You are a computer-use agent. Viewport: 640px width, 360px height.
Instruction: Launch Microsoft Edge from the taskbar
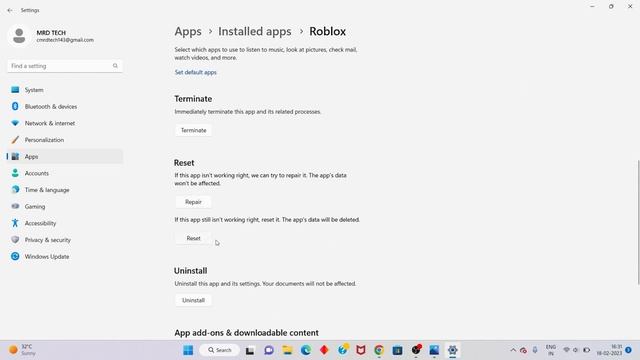coord(306,350)
